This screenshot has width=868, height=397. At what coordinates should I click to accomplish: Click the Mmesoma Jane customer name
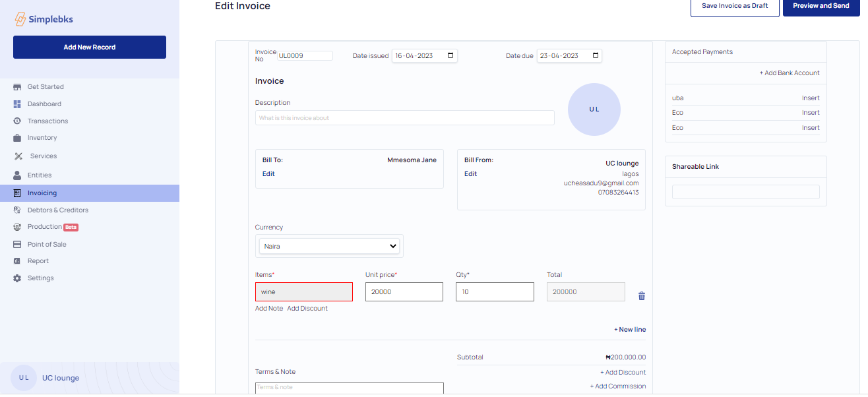click(x=412, y=160)
